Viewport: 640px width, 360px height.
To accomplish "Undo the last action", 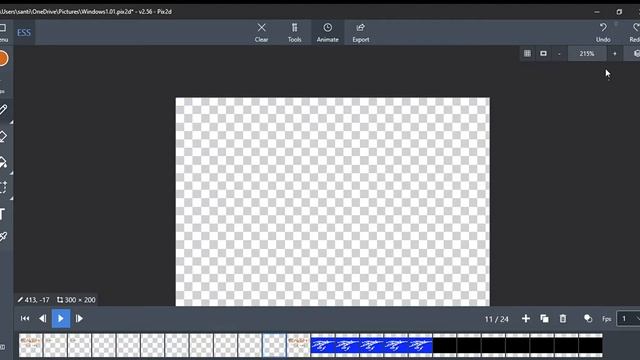I will [603, 33].
